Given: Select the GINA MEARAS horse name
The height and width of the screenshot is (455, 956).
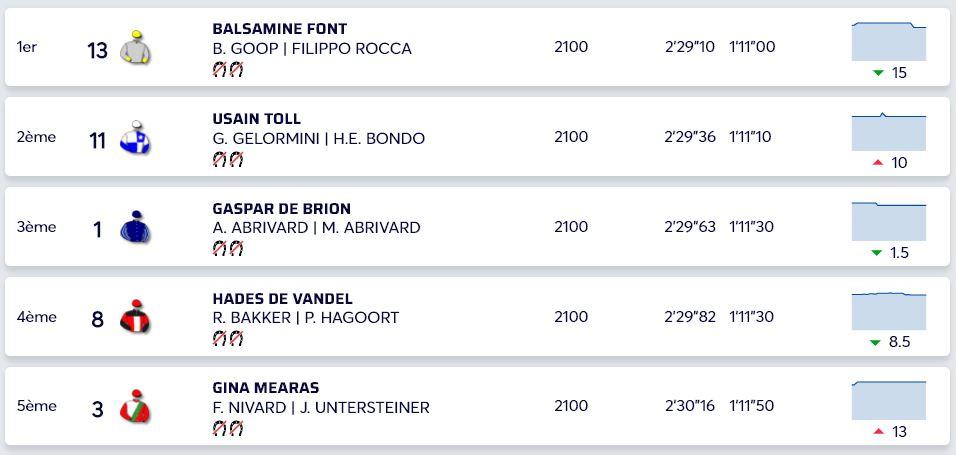Looking at the screenshot, I should pos(266,388).
